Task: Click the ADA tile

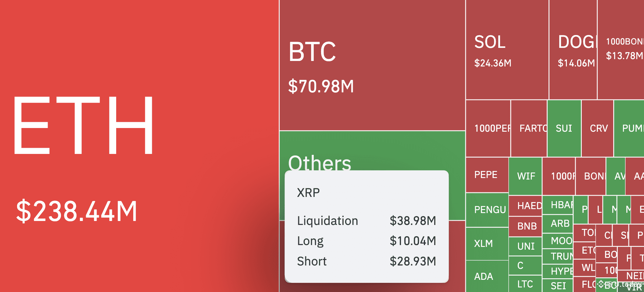Action: point(487,276)
